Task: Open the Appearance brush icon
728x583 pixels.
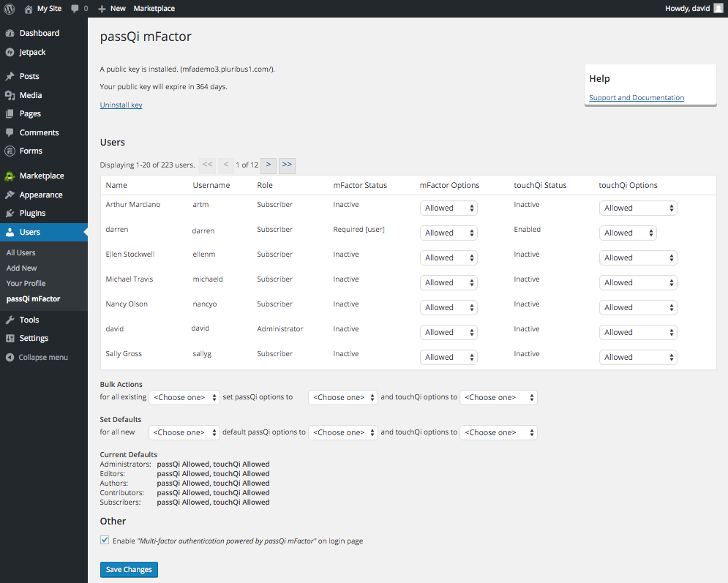Action: [10, 195]
